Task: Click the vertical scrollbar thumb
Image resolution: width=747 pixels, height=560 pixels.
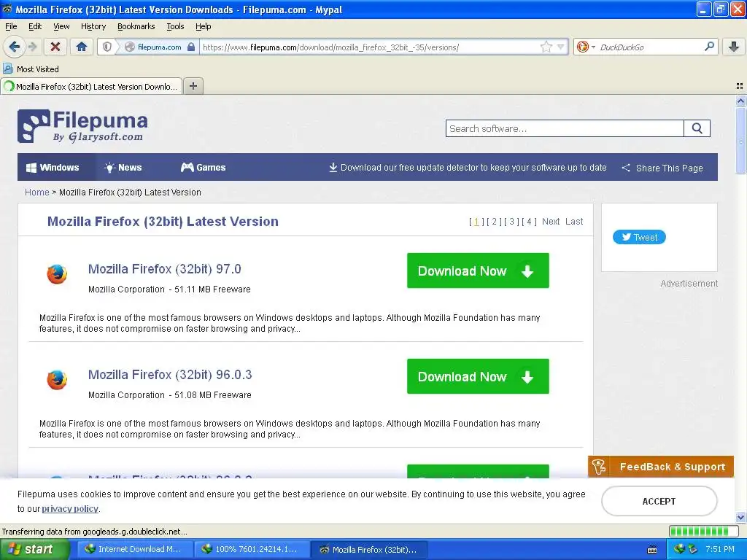Action: point(740,141)
